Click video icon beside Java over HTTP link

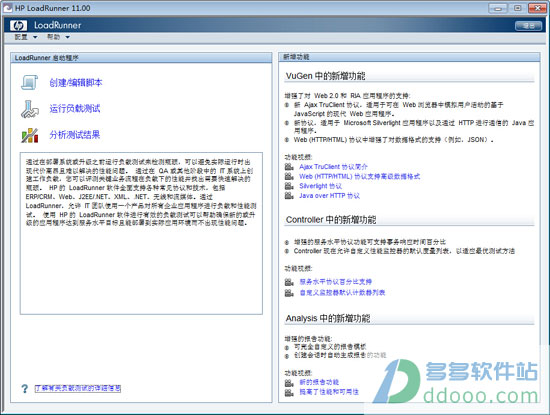289,195
